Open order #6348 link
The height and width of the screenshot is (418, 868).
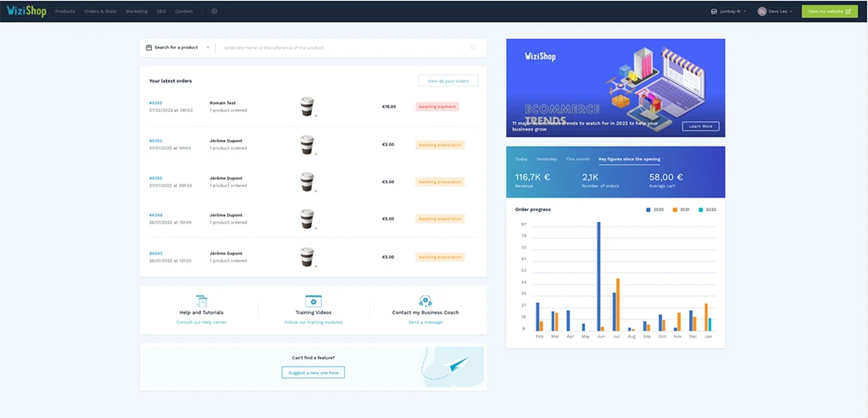click(156, 215)
